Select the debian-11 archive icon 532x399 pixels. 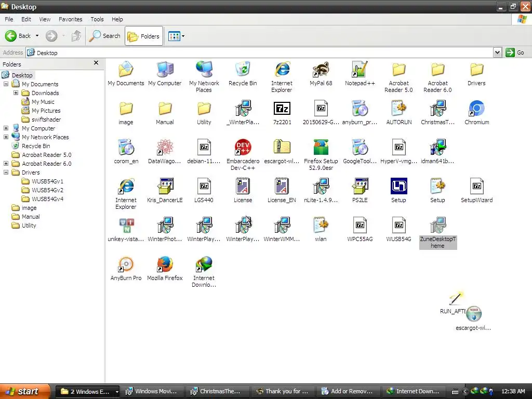point(204,147)
